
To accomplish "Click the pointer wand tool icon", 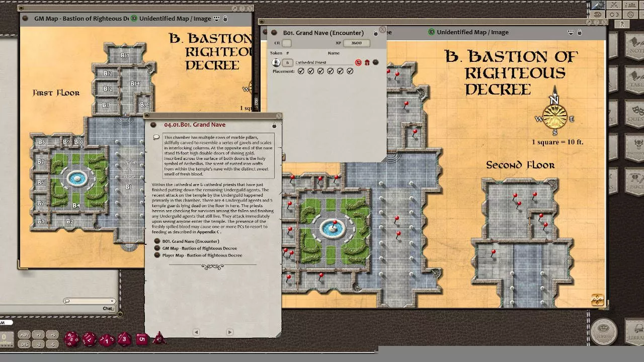I will [598, 5].
